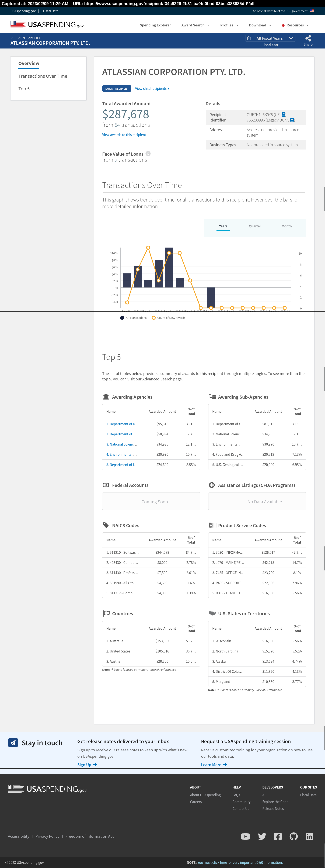The height and width of the screenshot is (868, 325).
Task: Click the GitHub icon in footer
Action: (x=294, y=836)
